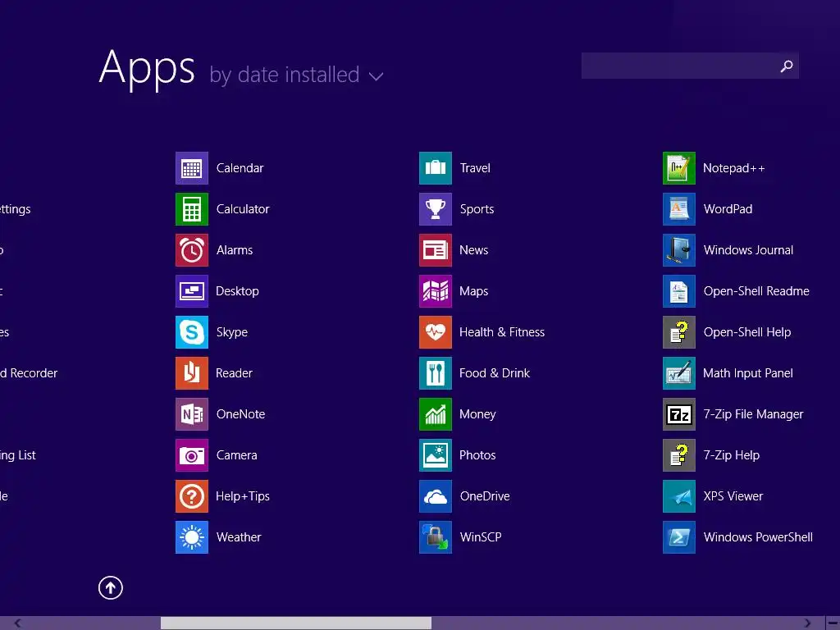The image size is (840, 630).
Task: Launch the WordPad icon
Action: point(679,209)
